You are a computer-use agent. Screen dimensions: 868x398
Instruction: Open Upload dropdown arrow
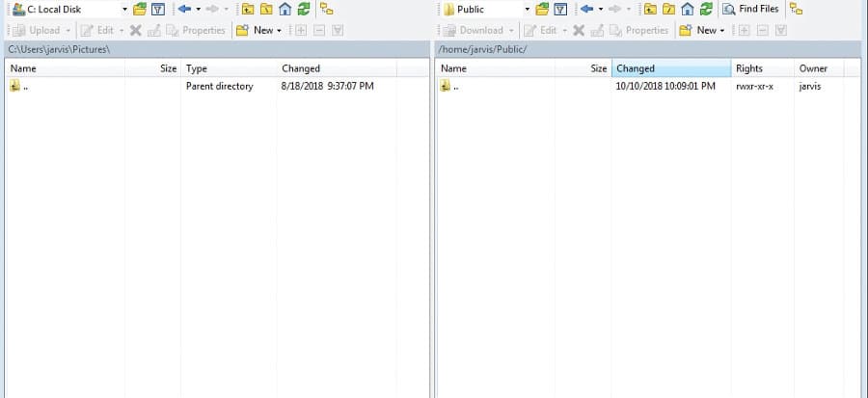[x=68, y=31]
